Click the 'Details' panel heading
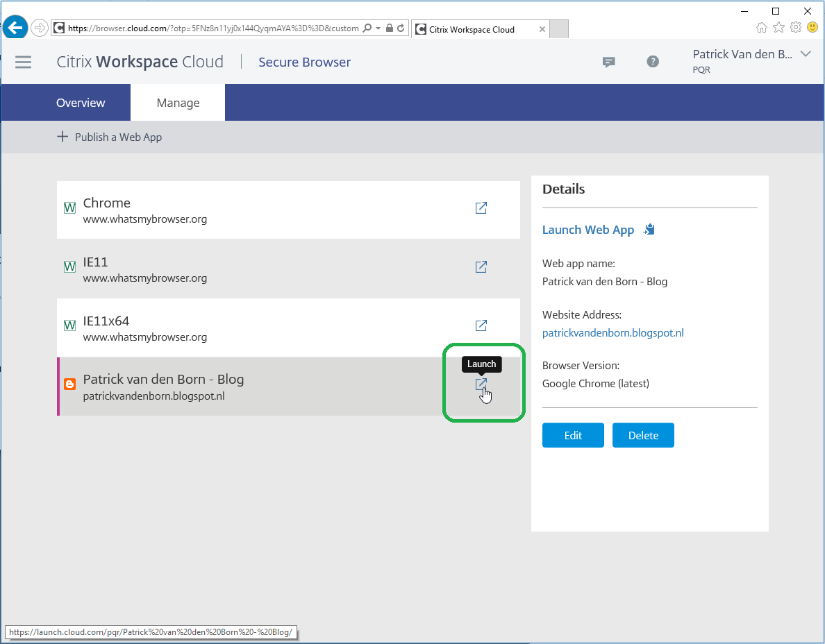825x644 pixels. [x=563, y=189]
